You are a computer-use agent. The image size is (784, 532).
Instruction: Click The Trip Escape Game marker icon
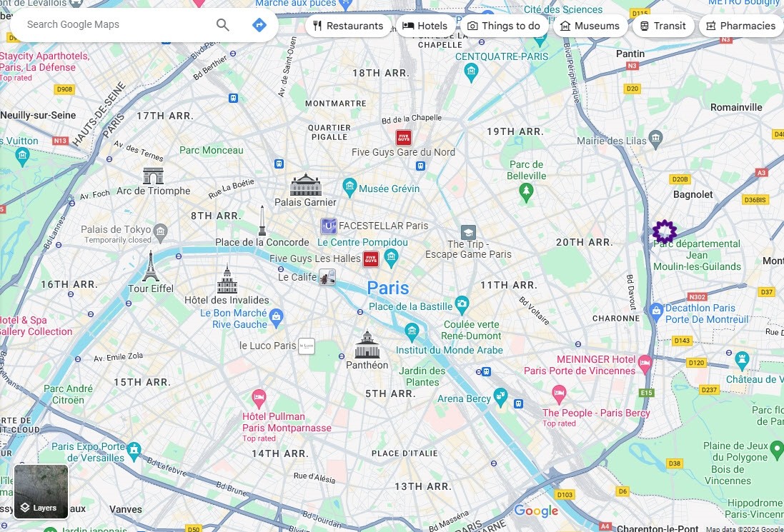pos(468,232)
